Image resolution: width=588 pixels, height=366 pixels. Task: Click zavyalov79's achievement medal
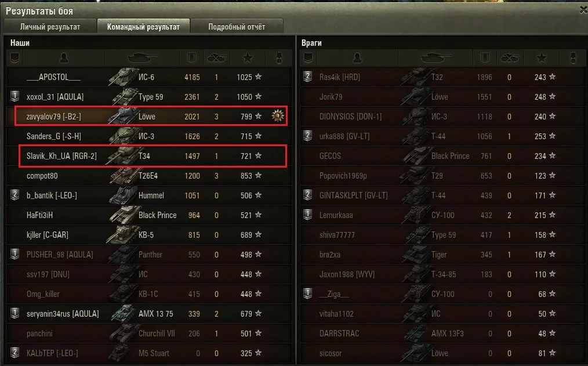[278, 116]
